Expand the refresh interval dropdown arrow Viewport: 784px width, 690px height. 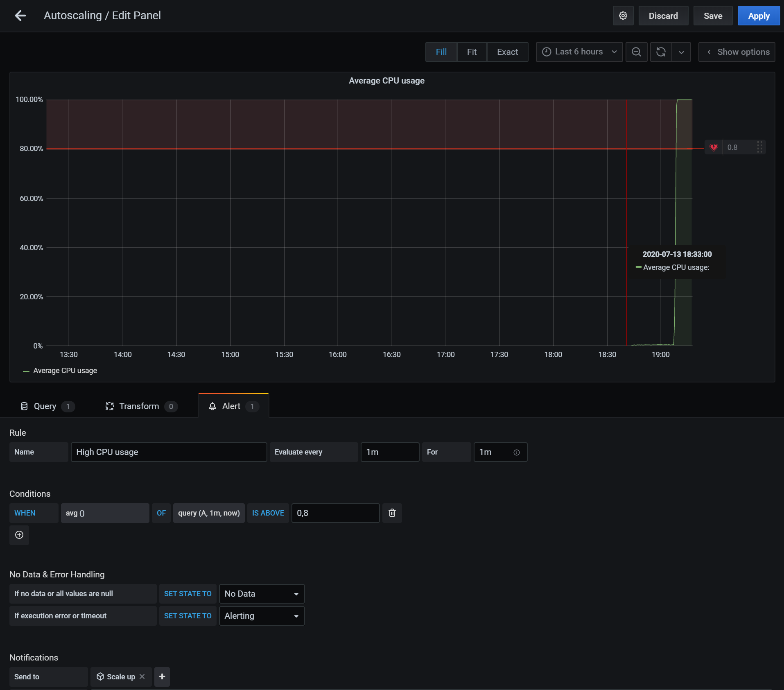pyautogui.click(x=681, y=52)
